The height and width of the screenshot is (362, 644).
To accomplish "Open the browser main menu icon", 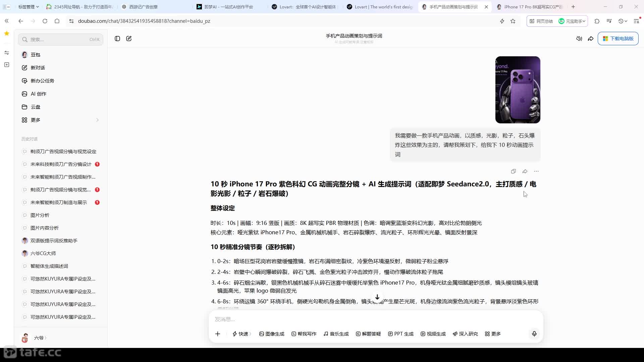I will click(x=636, y=21).
